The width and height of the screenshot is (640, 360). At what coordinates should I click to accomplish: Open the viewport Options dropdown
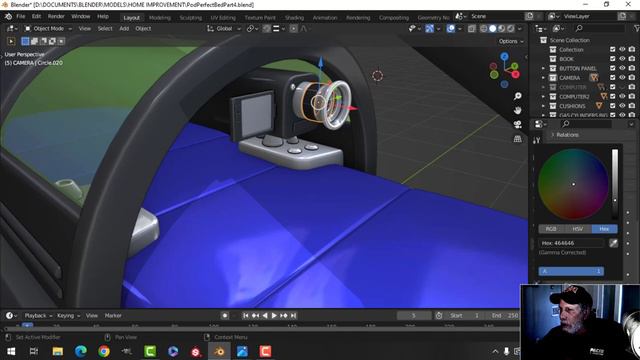[x=511, y=41]
